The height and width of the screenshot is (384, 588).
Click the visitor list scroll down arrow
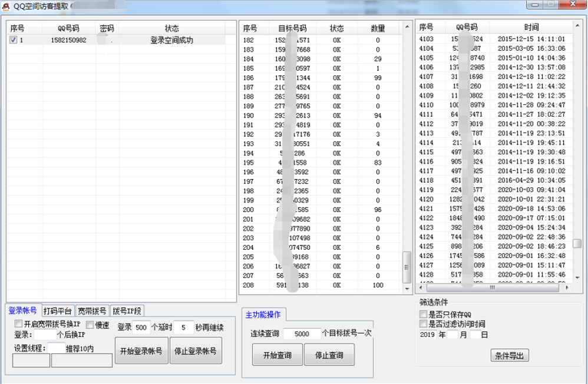tap(577, 278)
